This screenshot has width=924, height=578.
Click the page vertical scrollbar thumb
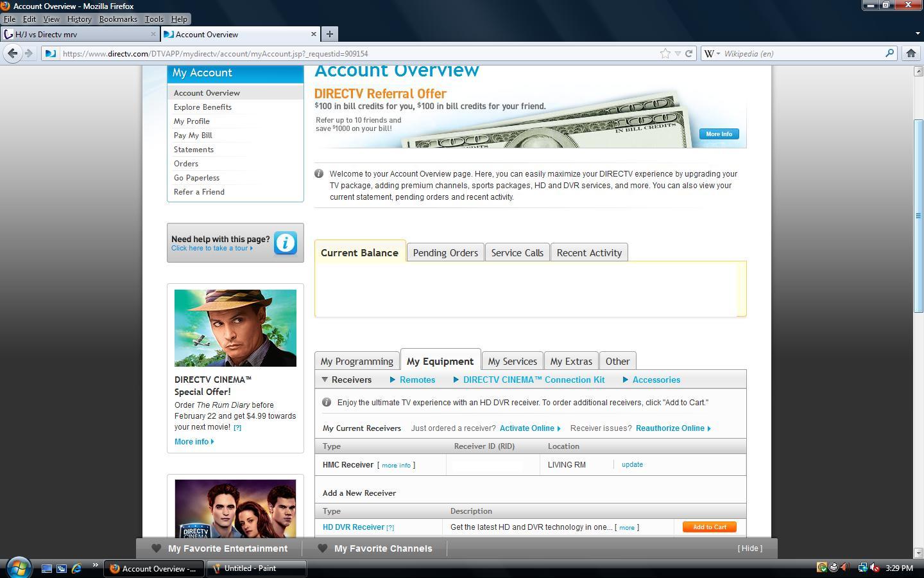pos(918,216)
